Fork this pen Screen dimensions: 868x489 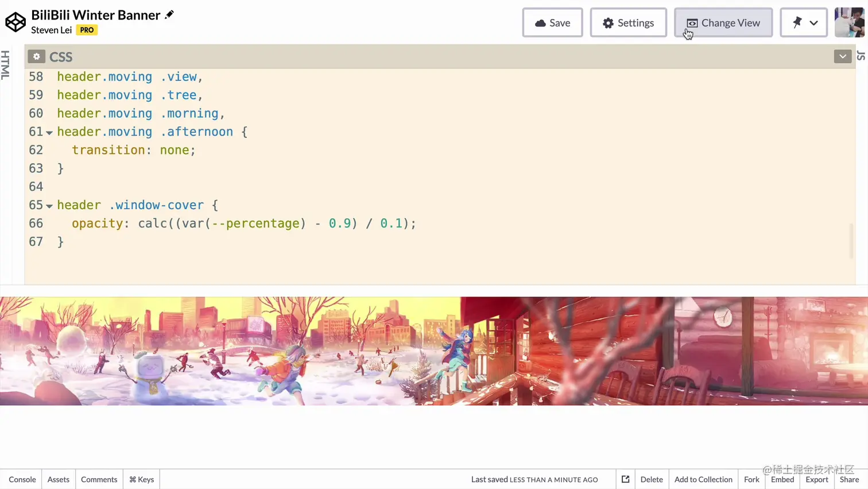pyautogui.click(x=751, y=479)
